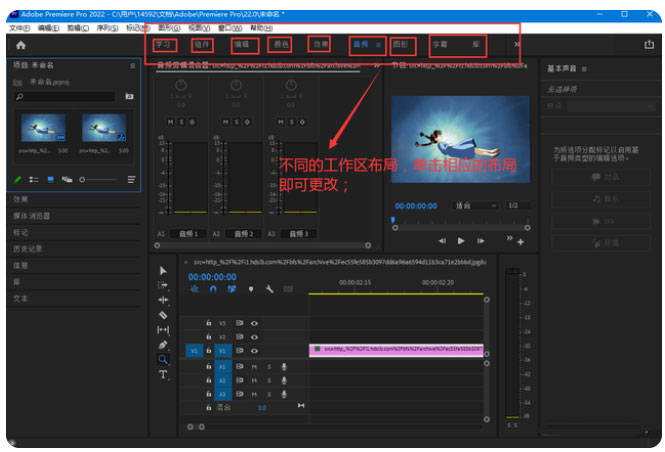Switch to the Color workspace tab
665x452 pixels.
[281, 45]
